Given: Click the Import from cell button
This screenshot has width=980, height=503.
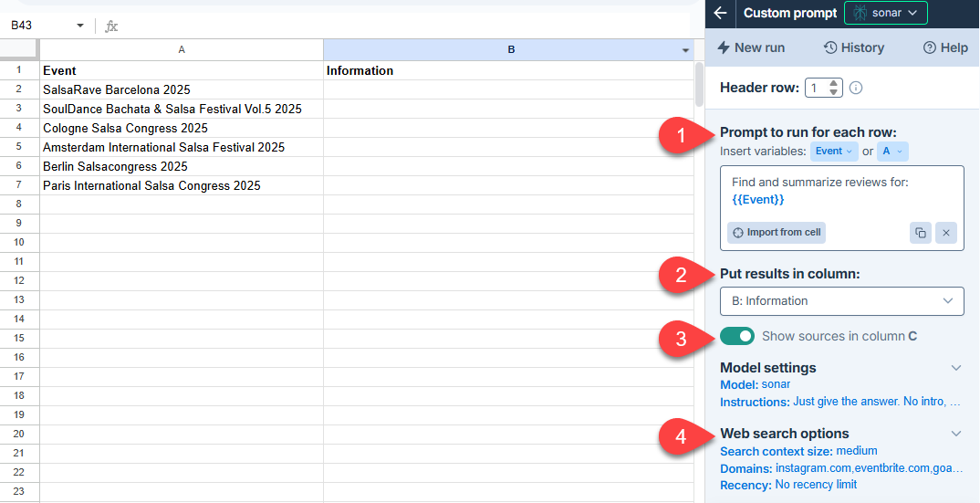Looking at the screenshot, I should [x=777, y=232].
